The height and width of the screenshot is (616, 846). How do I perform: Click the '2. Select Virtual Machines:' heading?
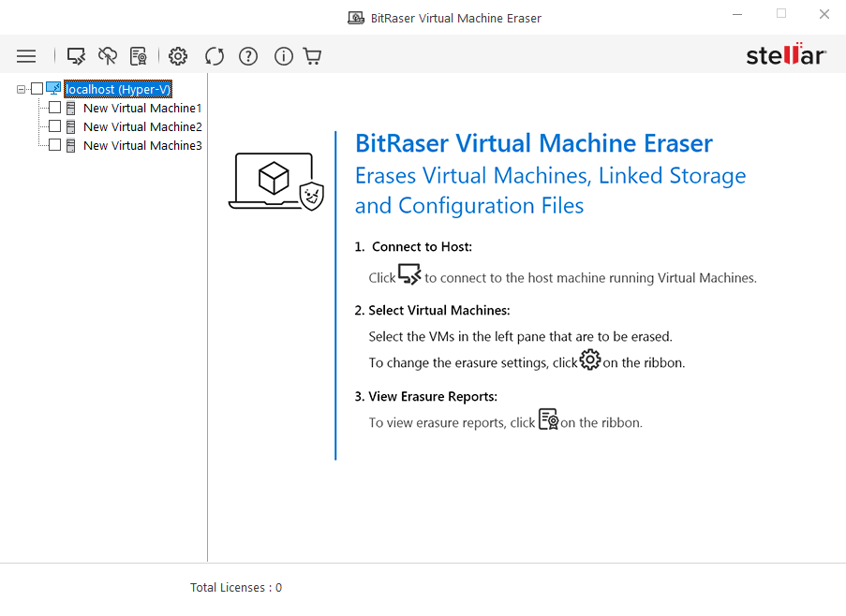pos(432,311)
